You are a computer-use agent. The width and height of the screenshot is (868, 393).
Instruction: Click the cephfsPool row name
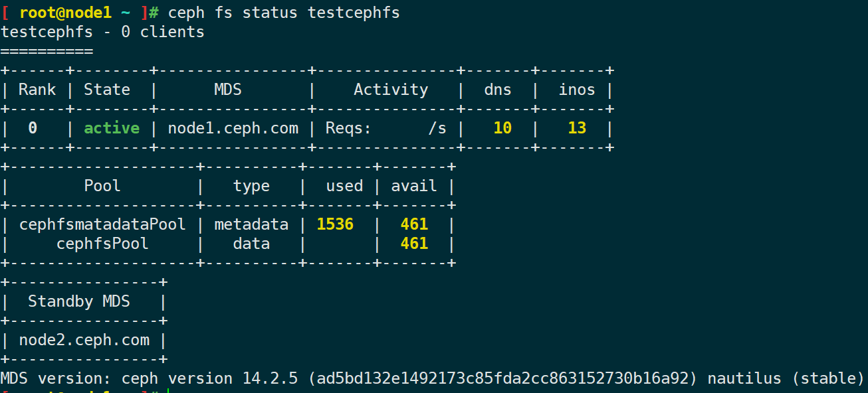click(102, 244)
